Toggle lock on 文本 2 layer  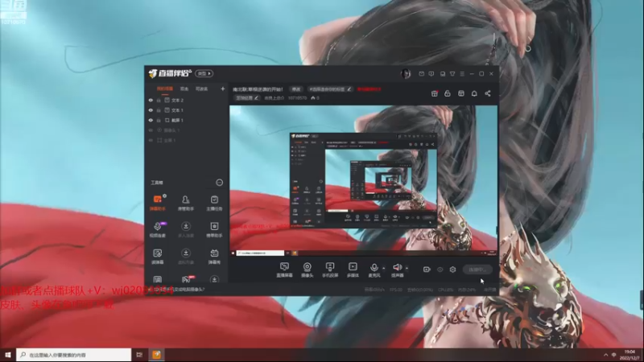pyautogui.click(x=159, y=100)
